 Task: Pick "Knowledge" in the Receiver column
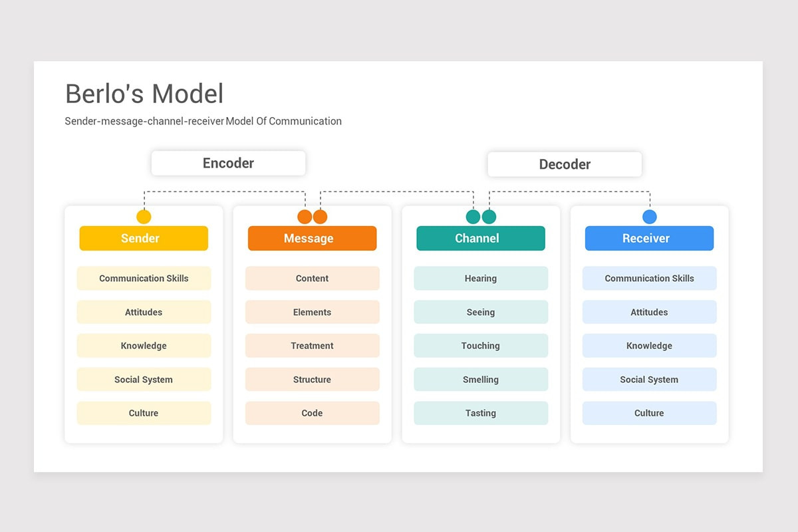(x=650, y=346)
